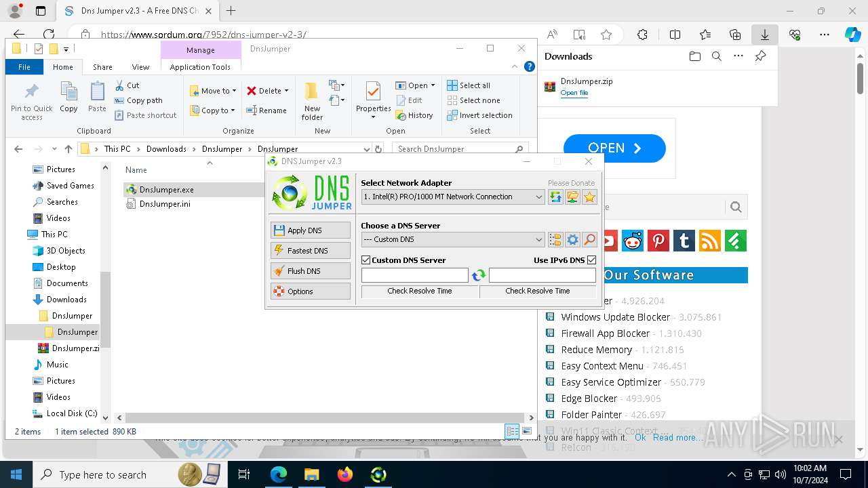The height and width of the screenshot is (488, 868).
Task: Search downloads in Edge Downloads panel
Action: point(716,56)
